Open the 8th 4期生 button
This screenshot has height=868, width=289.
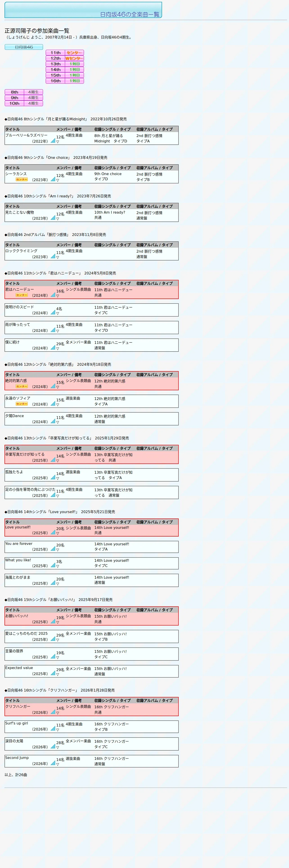(24, 92)
